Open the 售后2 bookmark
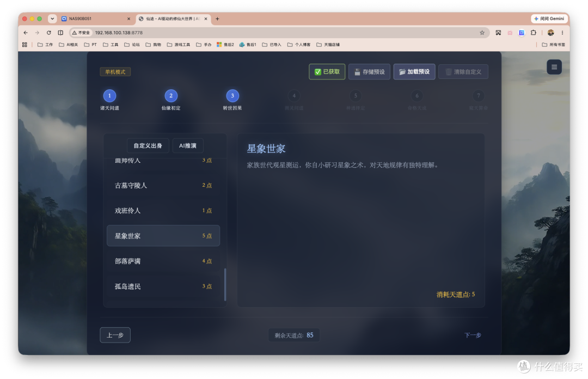588x379 pixels. pyautogui.click(x=225, y=45)
